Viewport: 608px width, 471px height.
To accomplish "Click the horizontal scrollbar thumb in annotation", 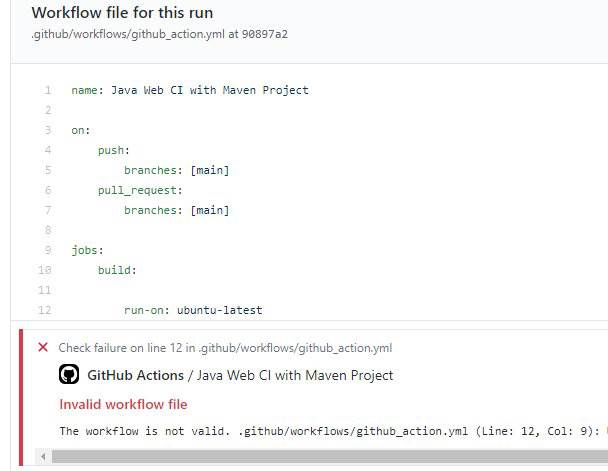I will [330, 456].
